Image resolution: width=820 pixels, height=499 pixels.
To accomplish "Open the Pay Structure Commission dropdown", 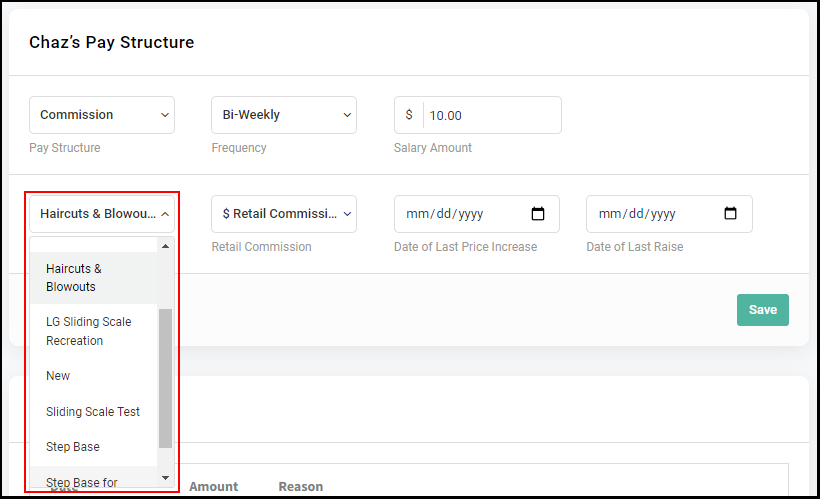I will click(102, 115).
